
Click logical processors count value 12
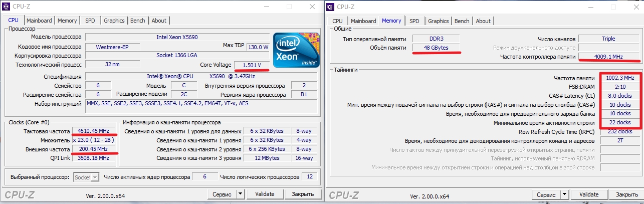[x=310, y=177]
